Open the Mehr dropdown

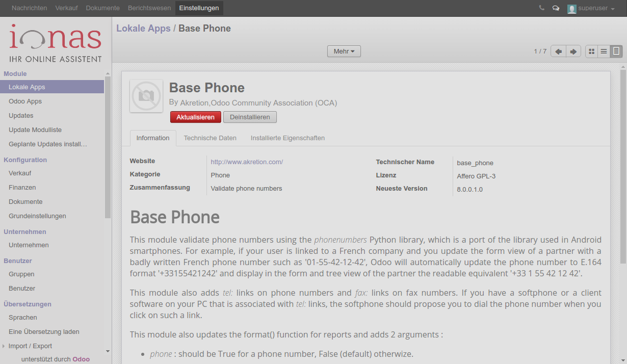344,51
